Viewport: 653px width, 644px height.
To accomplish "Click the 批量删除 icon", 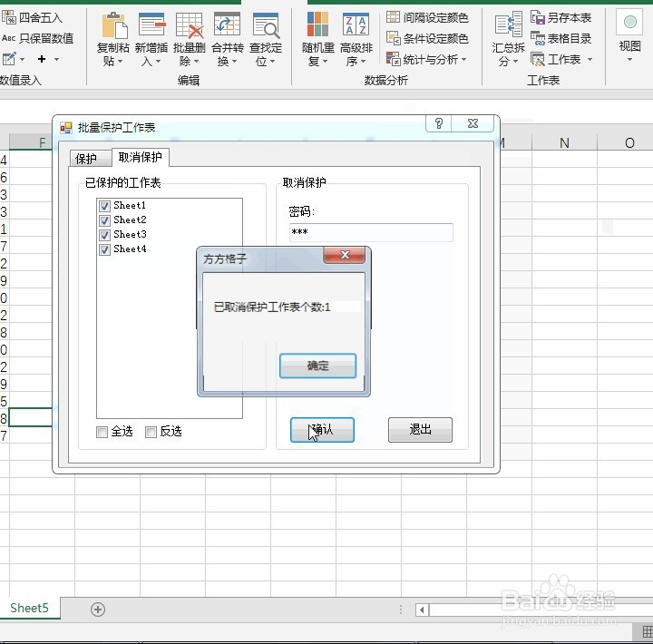I will [190, 25].
